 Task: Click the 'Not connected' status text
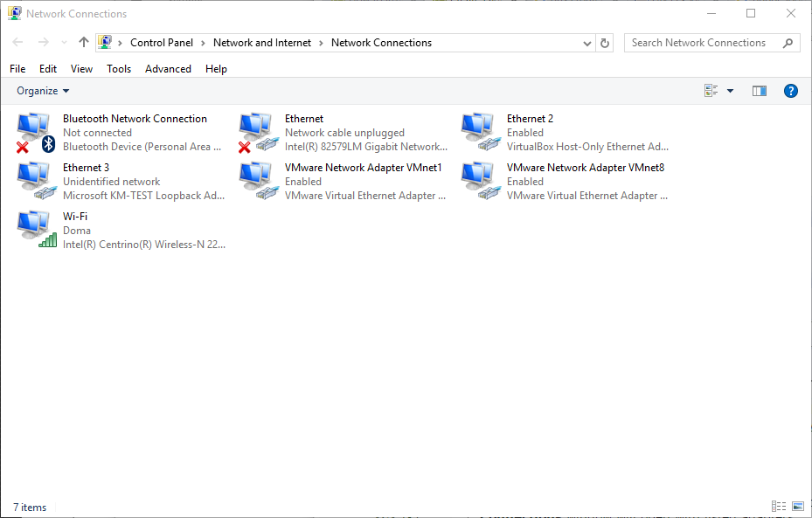pyautogui.click(x=97, y=133)
